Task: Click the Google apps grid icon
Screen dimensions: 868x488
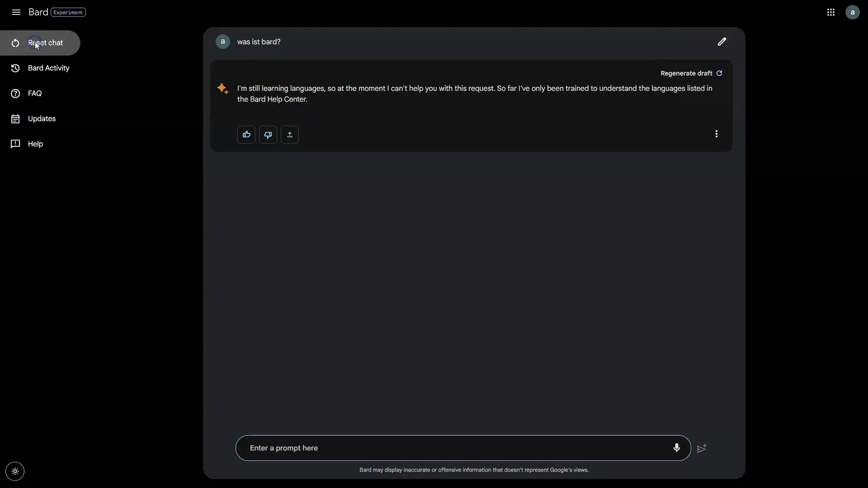Action: pyautogui.click(x=830, y=12)
